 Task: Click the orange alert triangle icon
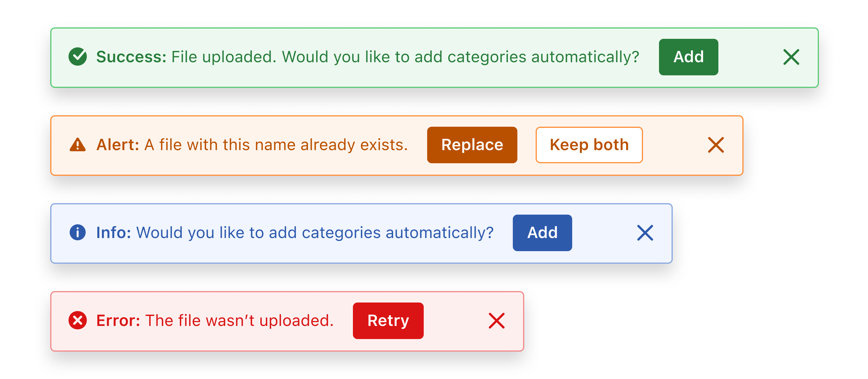[x=78, y=145]
